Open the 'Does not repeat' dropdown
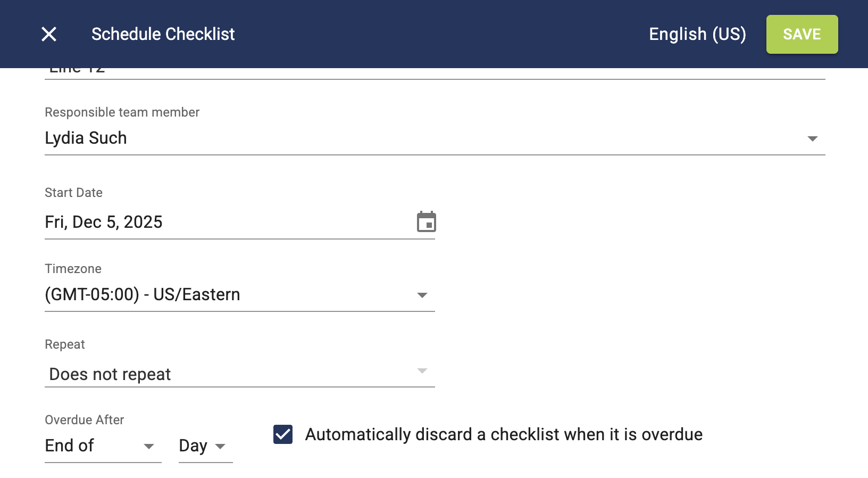The width and height of the screenshot is (868, 478). point(229,374)
